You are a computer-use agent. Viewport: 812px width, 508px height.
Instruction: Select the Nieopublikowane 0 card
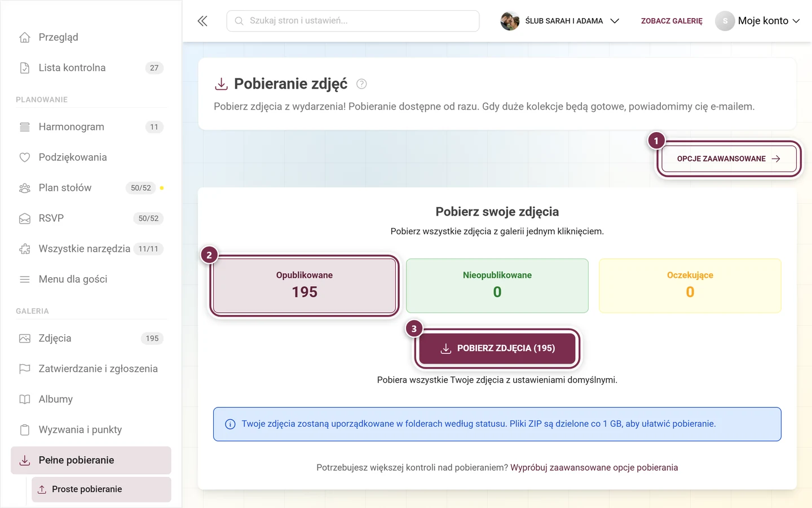tap(497, 286)
